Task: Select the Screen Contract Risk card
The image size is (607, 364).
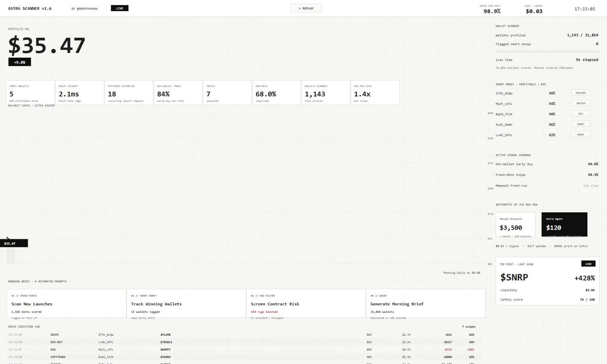Action: (x=306, y=305)
